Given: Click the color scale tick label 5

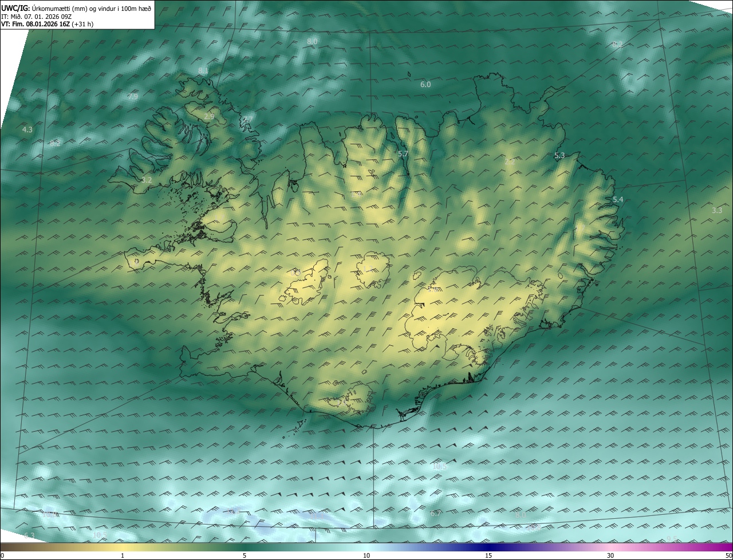Looking at the screenshot, I should (245, 555).
